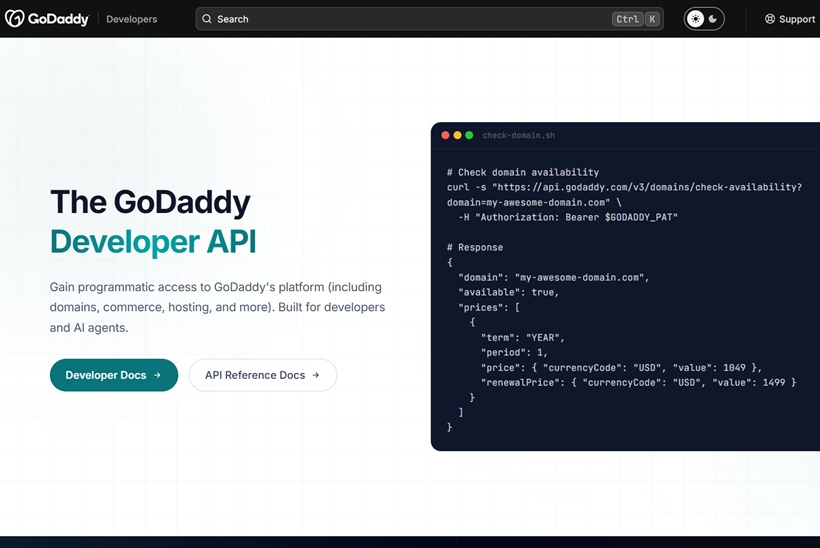820x548 pixels.
Task: Focus the Search input field
Action: [x=429, y=19]
